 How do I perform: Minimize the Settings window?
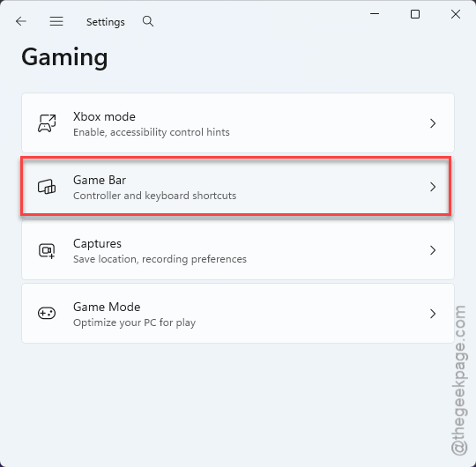[x=375, y=13]
